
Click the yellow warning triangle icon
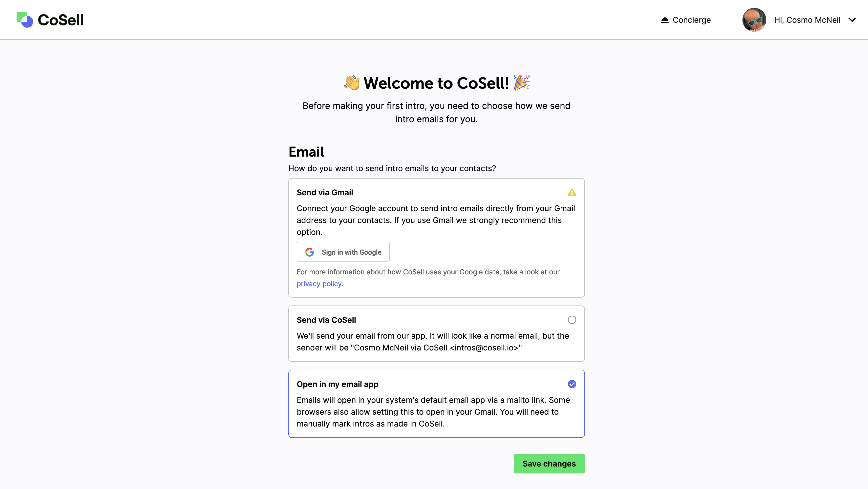coord(572,193)
